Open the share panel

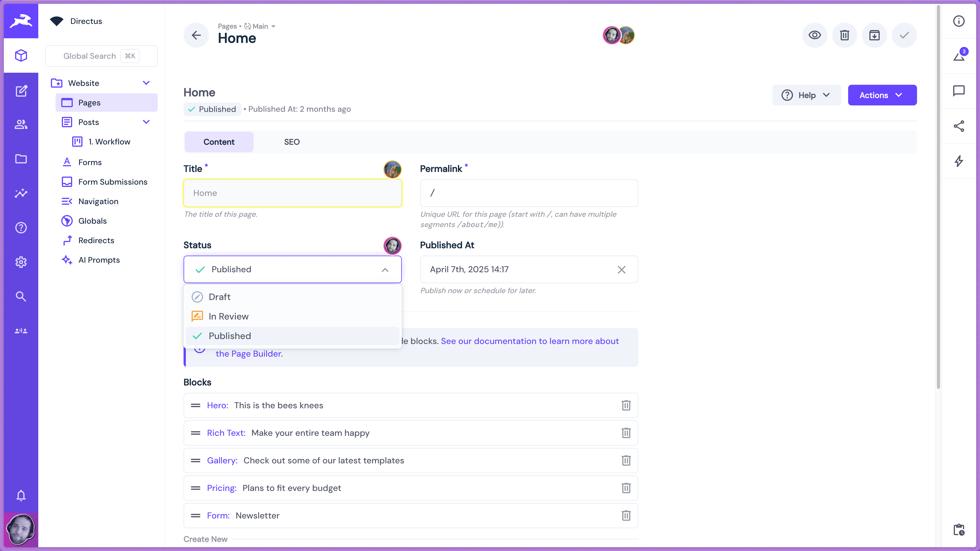[x=959, y=126]
